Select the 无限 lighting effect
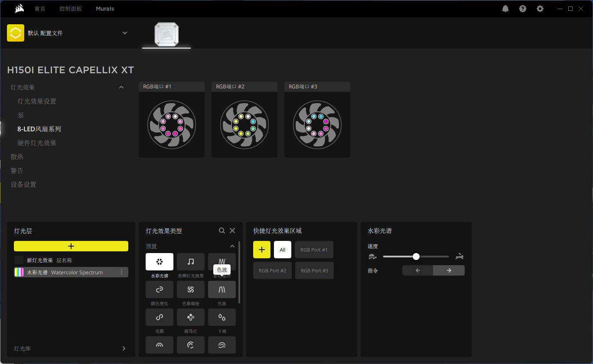Image resolution: width=593 pixels, height=364 pixels. coord(159,317)
